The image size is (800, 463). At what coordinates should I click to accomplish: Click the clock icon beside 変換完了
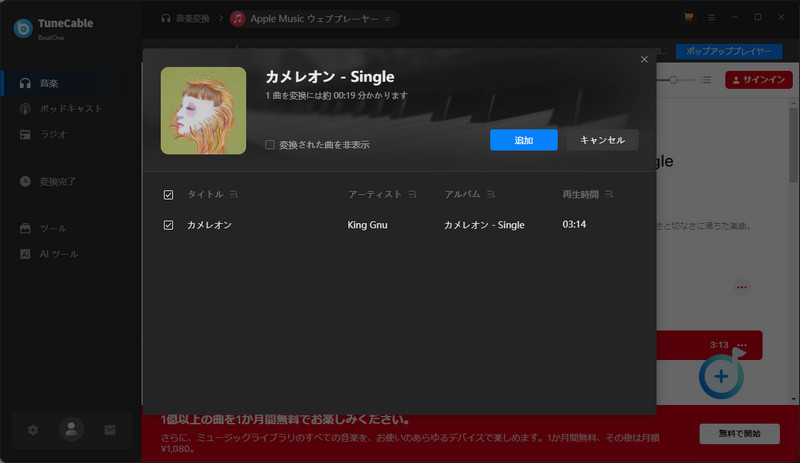point(25,181)
